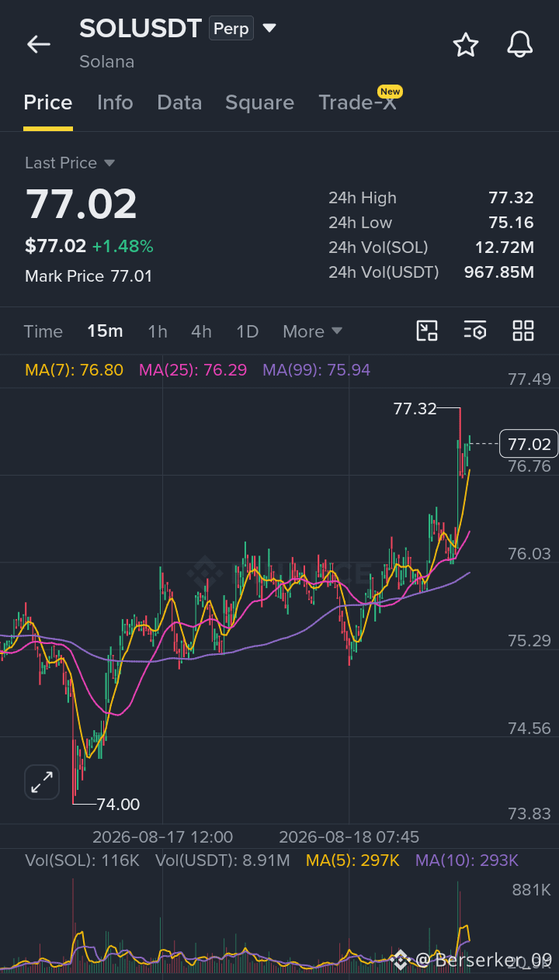Add SOLUSDT to favorites with star icon
The width and height of the screenshot is (559, 980).
coord(466,44)
